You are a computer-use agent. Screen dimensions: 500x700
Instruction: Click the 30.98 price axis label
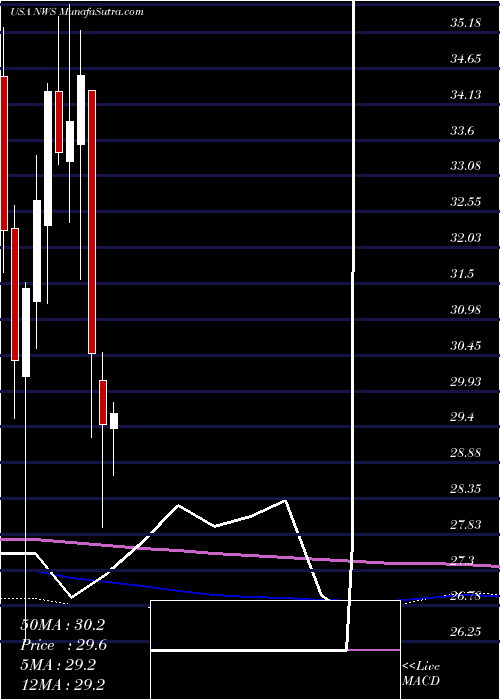[x=465, y=309]
